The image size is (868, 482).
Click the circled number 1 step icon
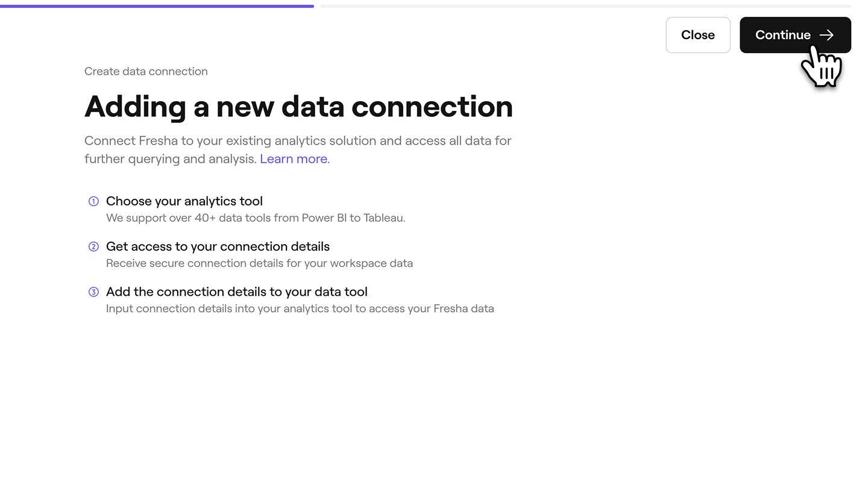(93, 201)
